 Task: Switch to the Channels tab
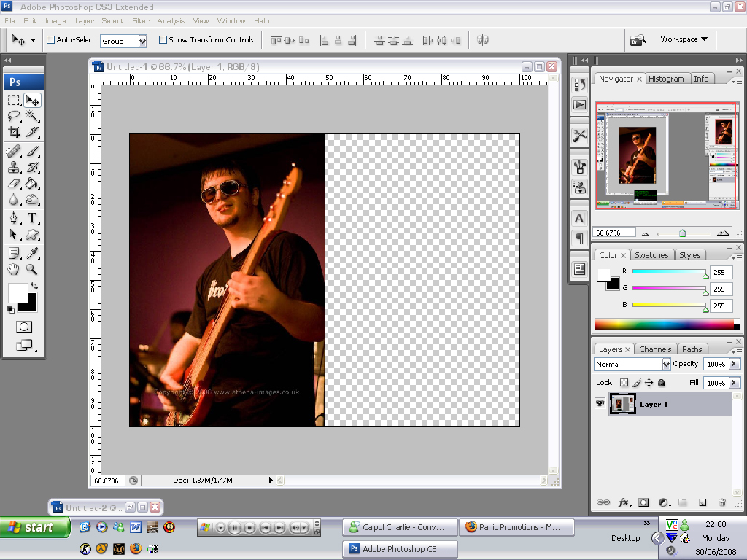point(654,349)
